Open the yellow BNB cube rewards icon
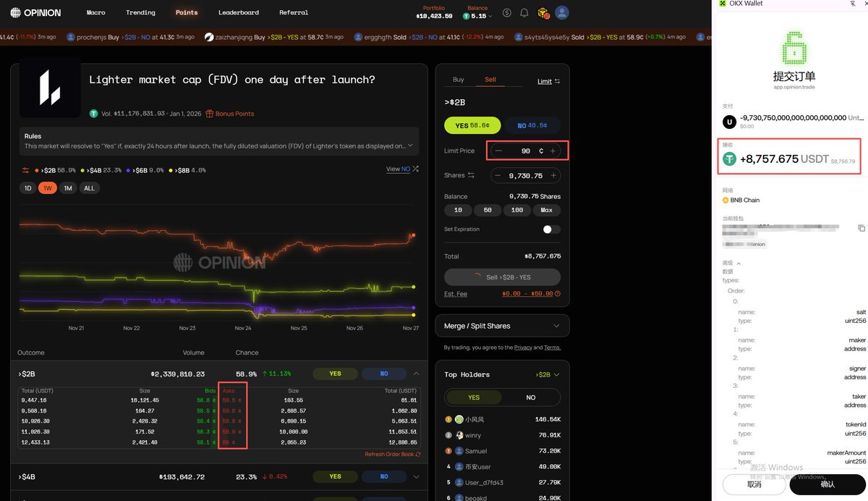 point(543,13)
